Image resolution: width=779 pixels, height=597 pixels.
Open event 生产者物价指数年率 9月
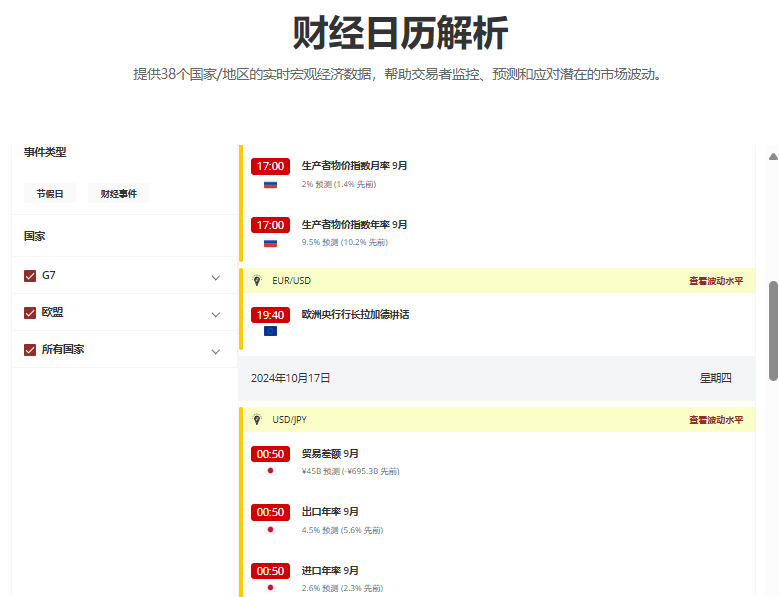(354, 224)
